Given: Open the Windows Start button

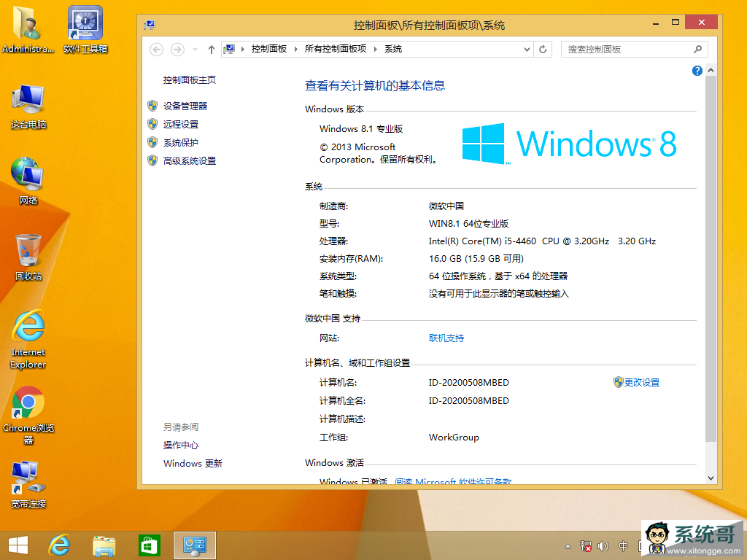Looking at the screenshot, I should coord(18,545).
